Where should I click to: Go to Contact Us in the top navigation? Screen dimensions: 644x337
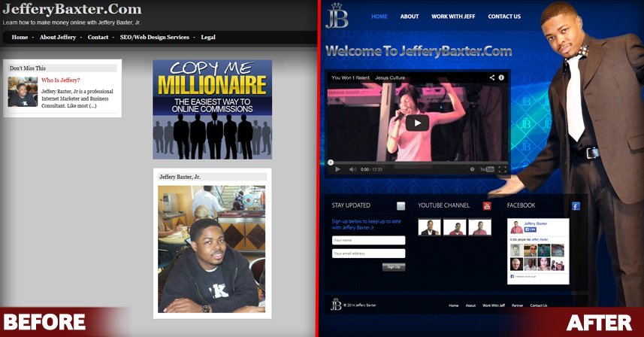click(x=504, y=17)
